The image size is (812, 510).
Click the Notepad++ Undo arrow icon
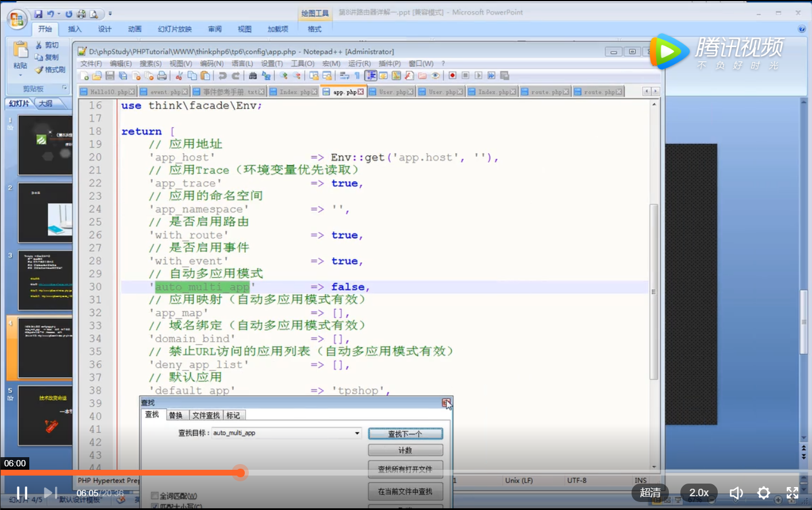click(222, 76)
